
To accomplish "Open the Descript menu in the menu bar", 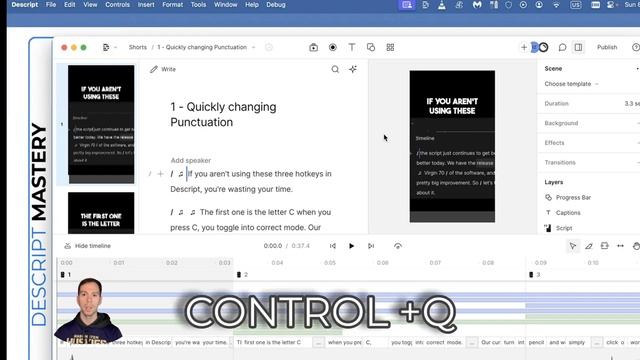I will point(24,5).
